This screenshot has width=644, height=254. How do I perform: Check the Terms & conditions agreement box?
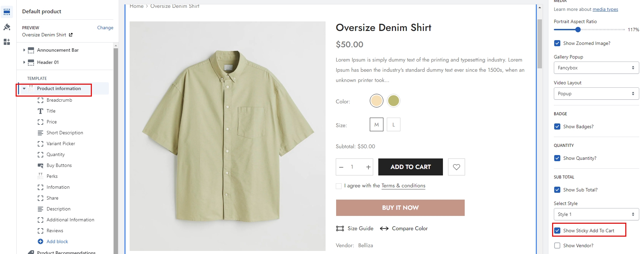click(338, 186)
